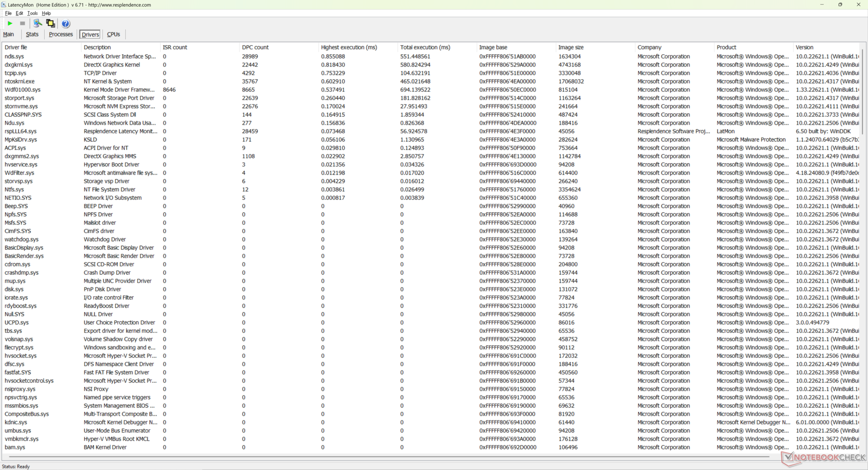Viewport: 868px width, 470px height.
Task: Select the Wdf01000.sys driver row
Action: 23,90
